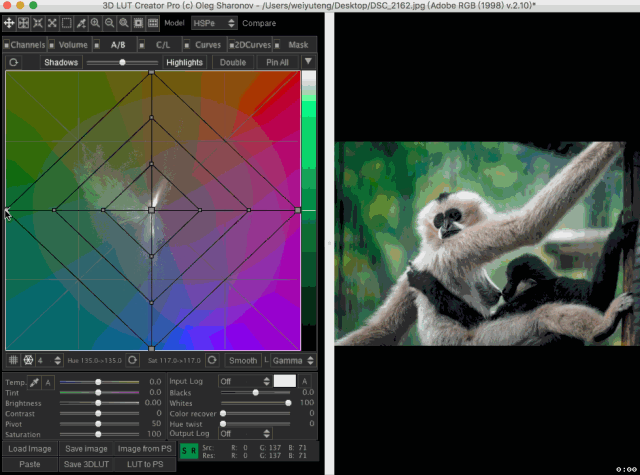640x475 pixels.
Task: Click the center node of the A/B grid
Action: (151, 210)
